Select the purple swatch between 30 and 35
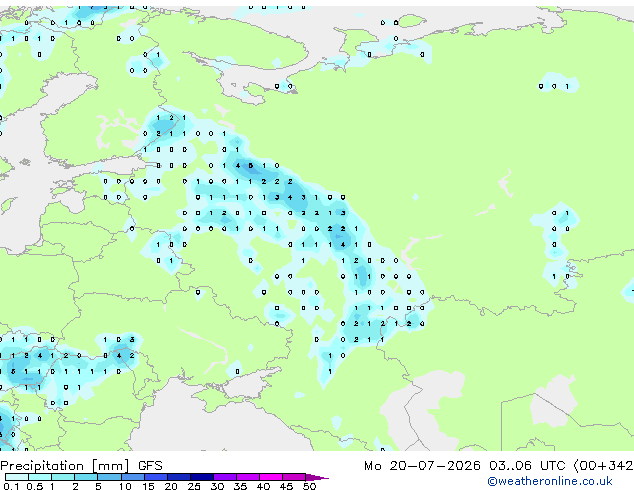 click(x=224, y=477)
